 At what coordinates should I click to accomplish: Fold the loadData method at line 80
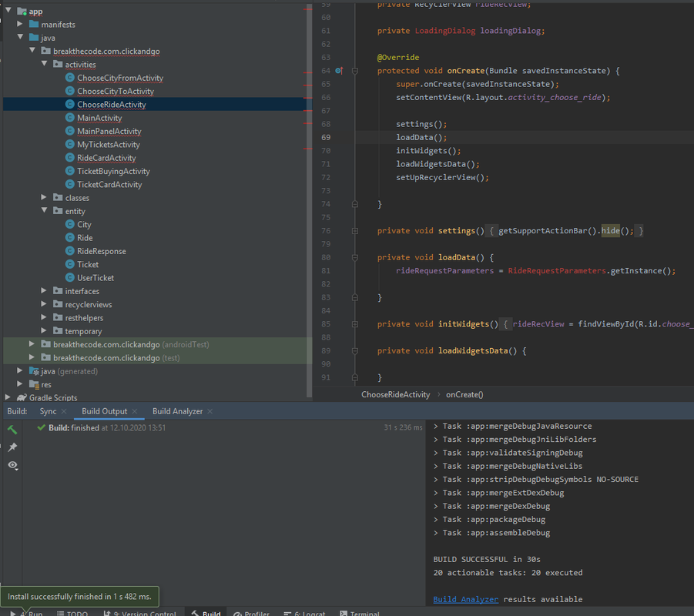355,257
